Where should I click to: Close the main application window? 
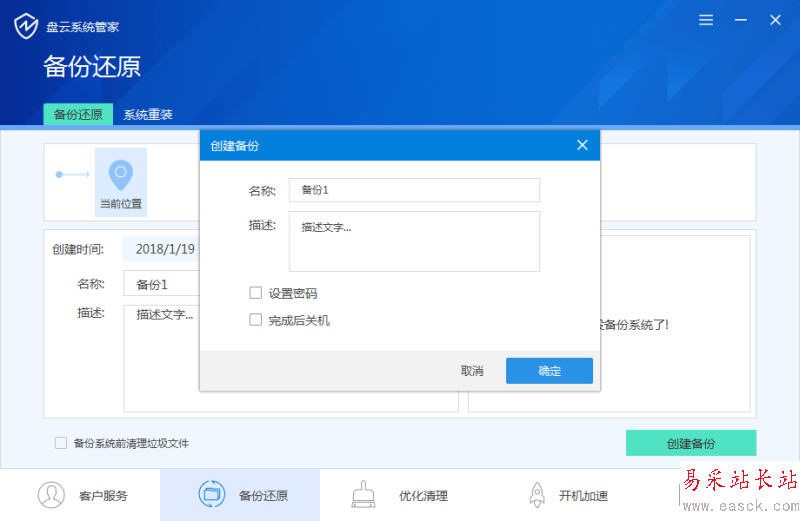(775, 20)
